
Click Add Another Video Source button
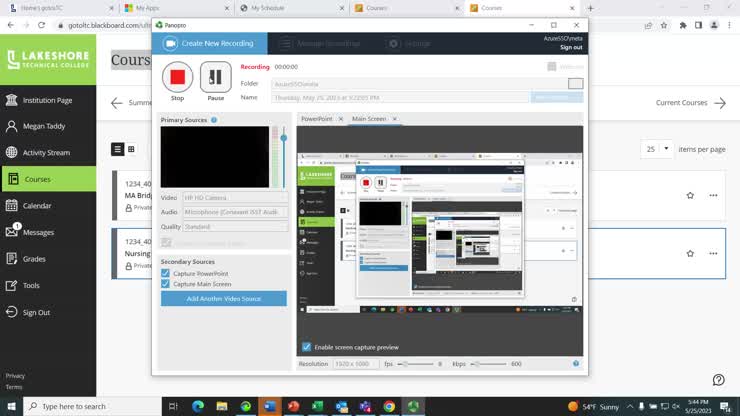tap(224, 299)
